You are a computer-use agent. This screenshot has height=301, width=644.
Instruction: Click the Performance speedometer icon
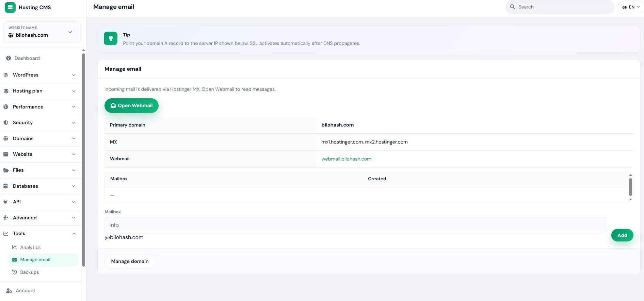pos(6,107)
